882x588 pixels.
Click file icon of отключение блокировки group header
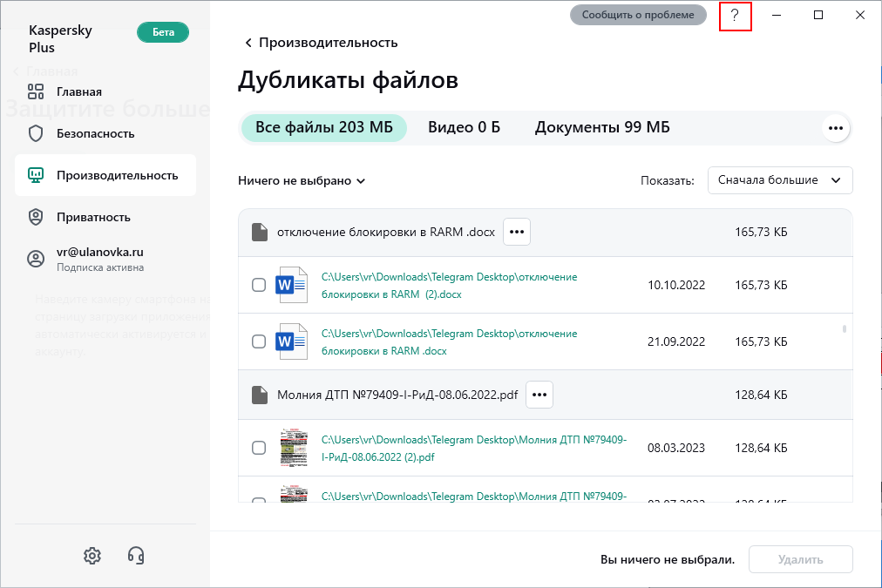point(260,233)
